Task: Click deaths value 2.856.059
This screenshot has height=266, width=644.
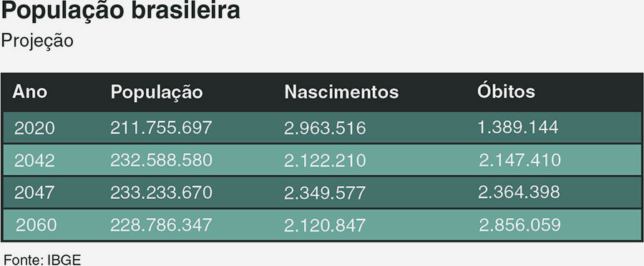Action: point(519,225)
